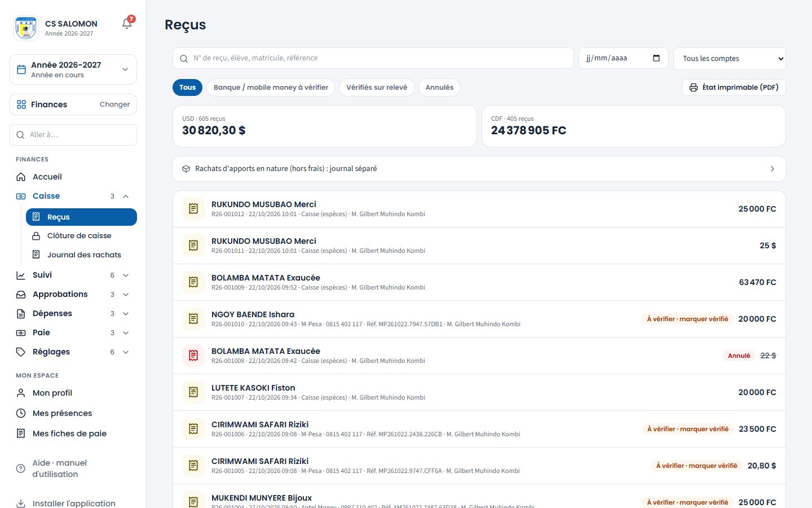Click the jj/mm/aaaa date field

tap(624, 58)
